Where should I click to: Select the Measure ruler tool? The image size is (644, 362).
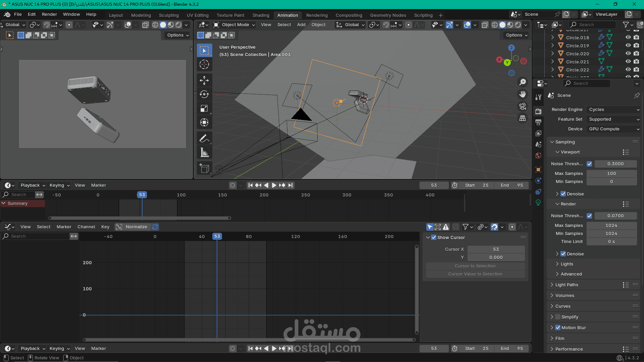coord(204,153)
